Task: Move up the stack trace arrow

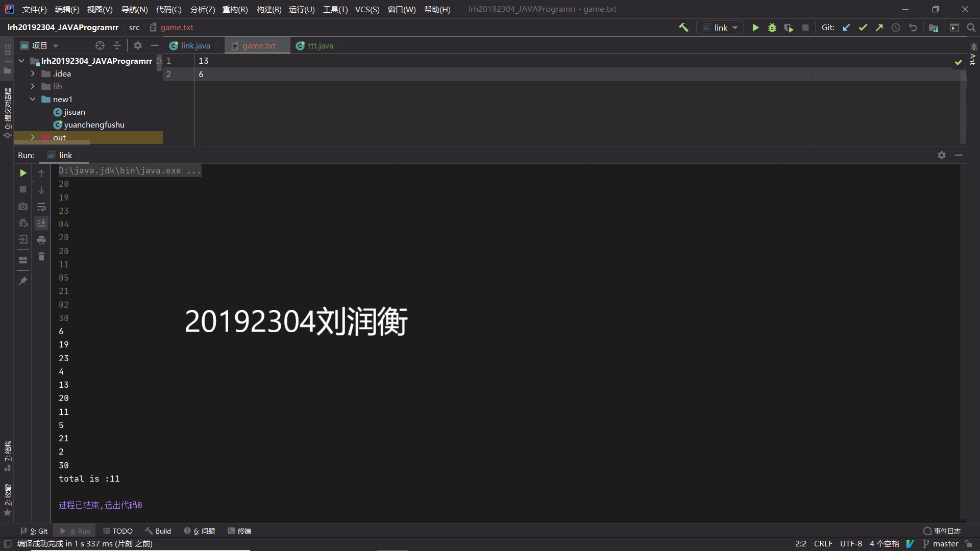Action: [x=41, y=173]
